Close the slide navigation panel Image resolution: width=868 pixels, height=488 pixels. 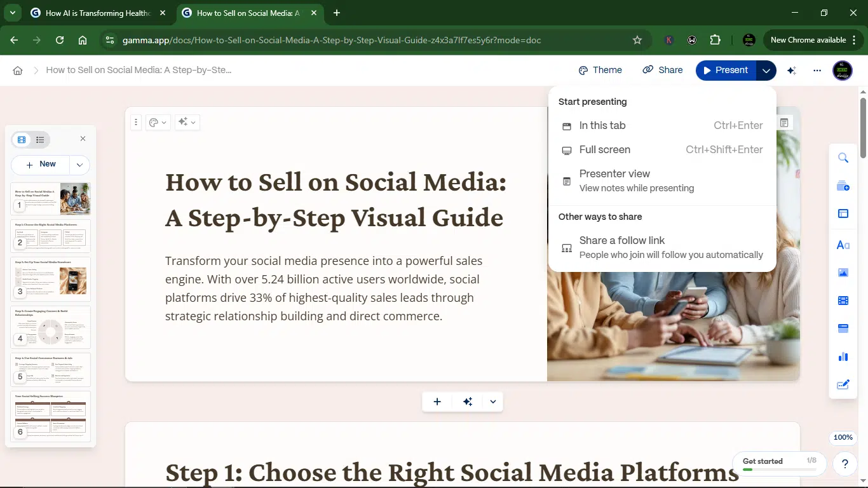point(83,139)
